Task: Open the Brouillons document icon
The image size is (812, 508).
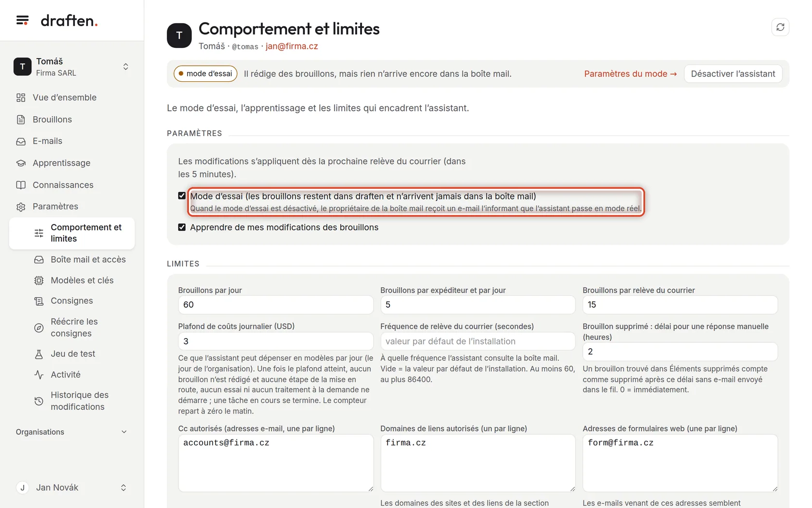Action: tap(21, 120)
